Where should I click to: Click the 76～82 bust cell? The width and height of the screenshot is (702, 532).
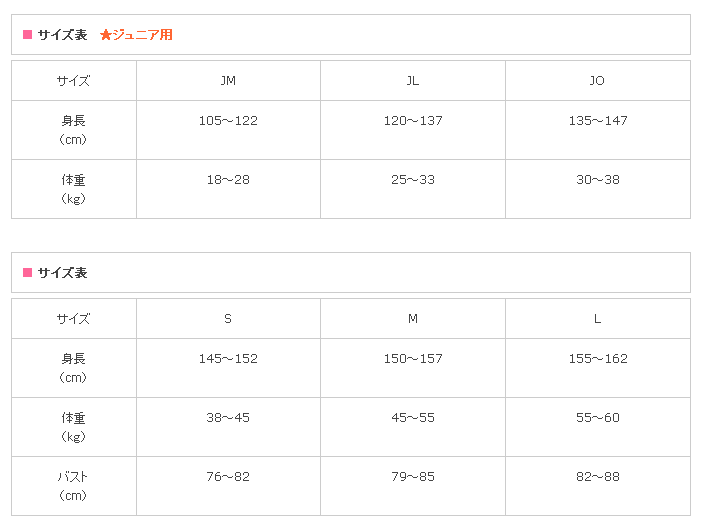click(x=228, y=477)
